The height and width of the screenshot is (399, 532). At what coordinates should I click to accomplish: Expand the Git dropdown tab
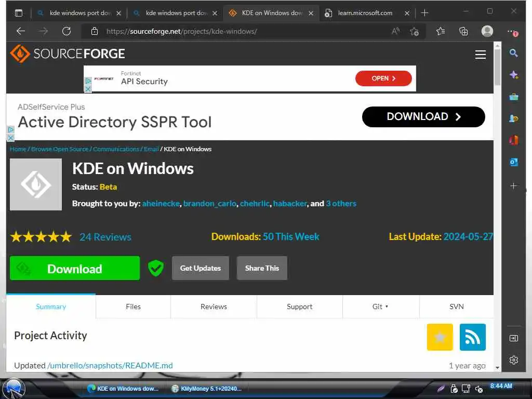coord(381,307)
